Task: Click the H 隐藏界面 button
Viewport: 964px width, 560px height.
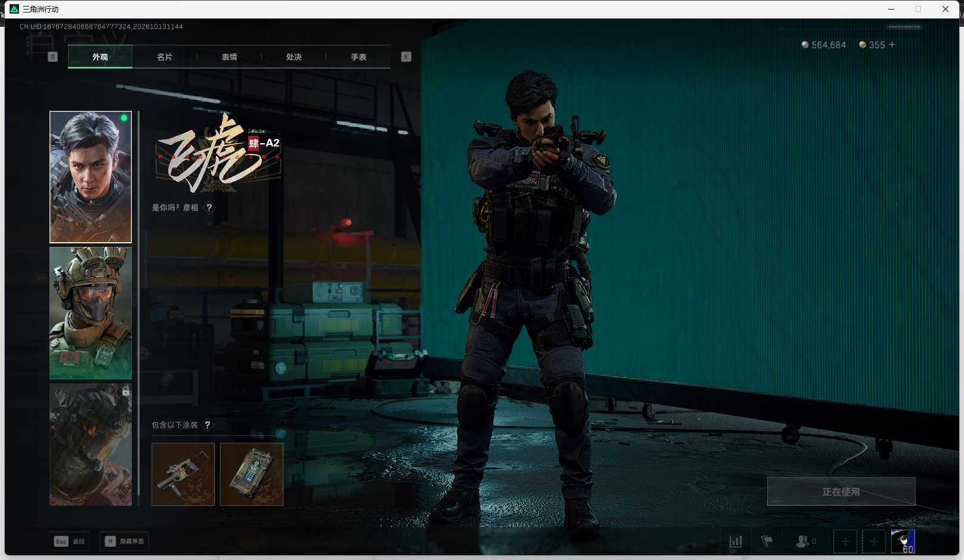Action: pyautogui.click(x=124, y=542)
